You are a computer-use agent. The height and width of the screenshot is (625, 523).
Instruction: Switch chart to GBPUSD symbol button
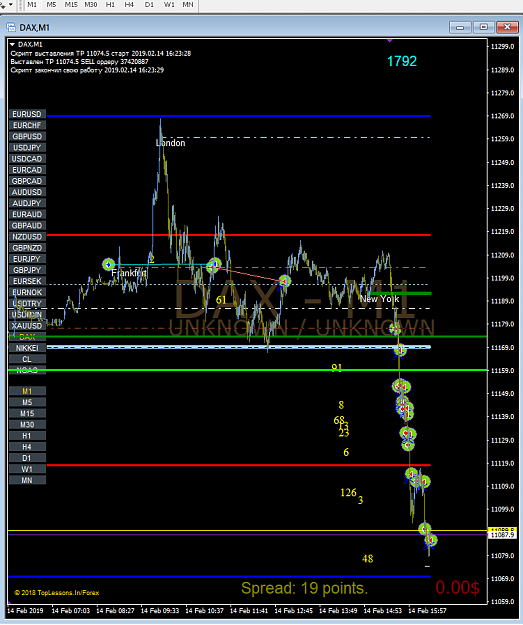[x=27, y=137]
